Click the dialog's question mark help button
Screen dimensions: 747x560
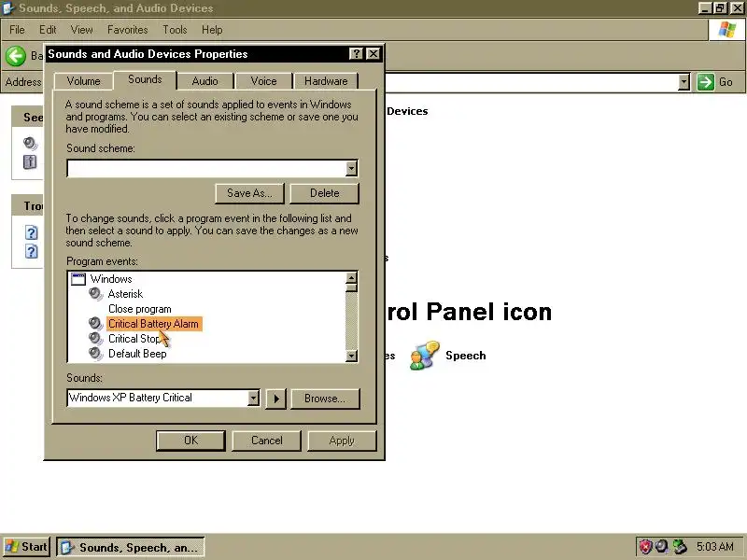pos(356,54)
